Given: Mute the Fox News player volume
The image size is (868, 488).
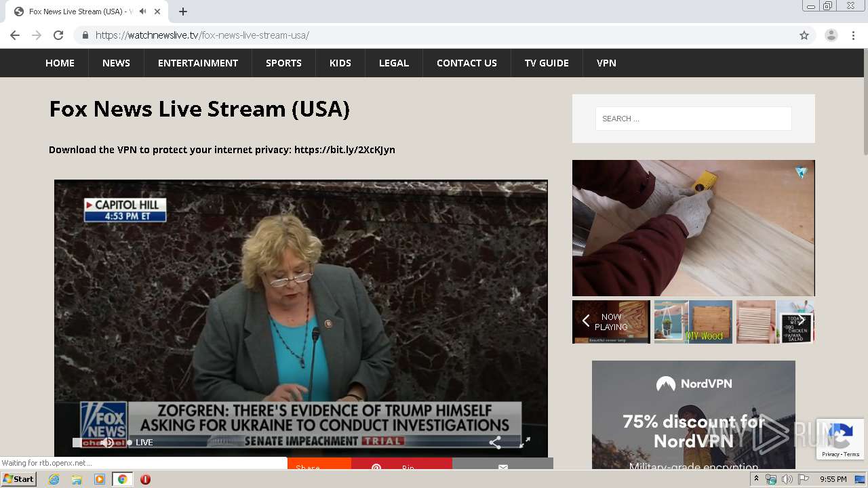Looking at the screenshot, I should [107, 443].
